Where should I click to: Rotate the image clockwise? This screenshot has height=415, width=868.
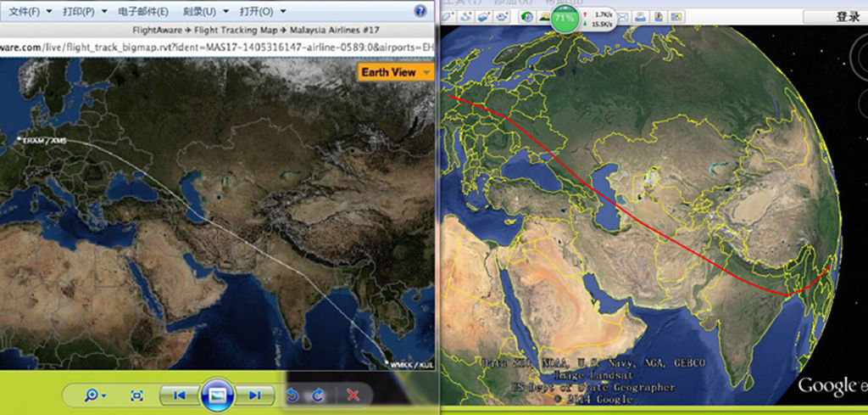(x=318, y=395)
